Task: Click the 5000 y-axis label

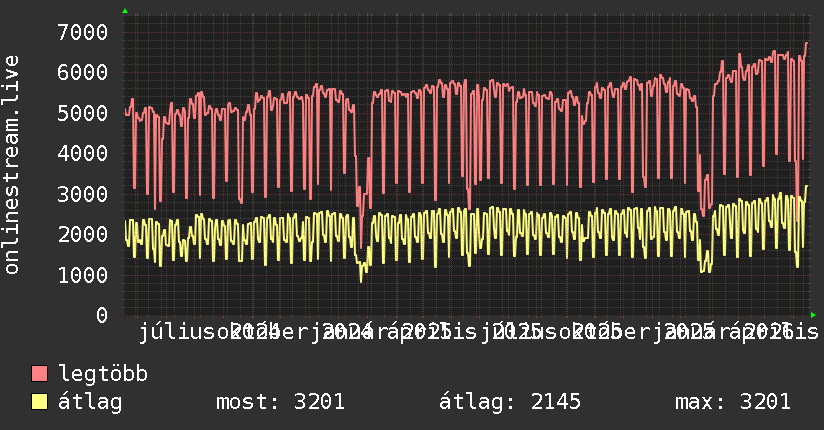Action: point(83,113)
